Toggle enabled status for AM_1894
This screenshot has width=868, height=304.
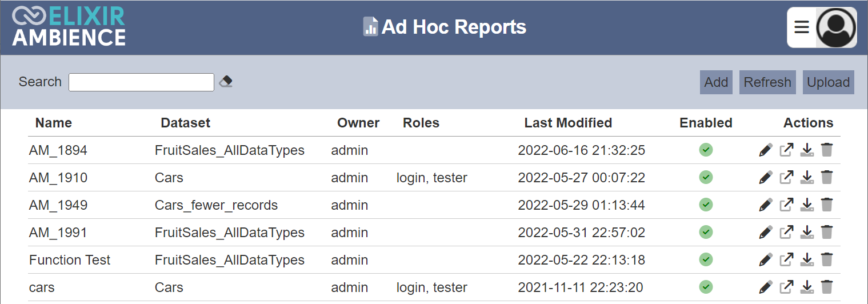pyautogui.click(x=706, y=150)
